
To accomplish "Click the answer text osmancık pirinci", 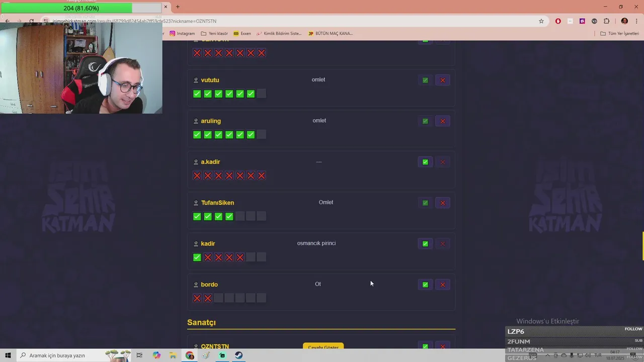I will pos(316,243).
